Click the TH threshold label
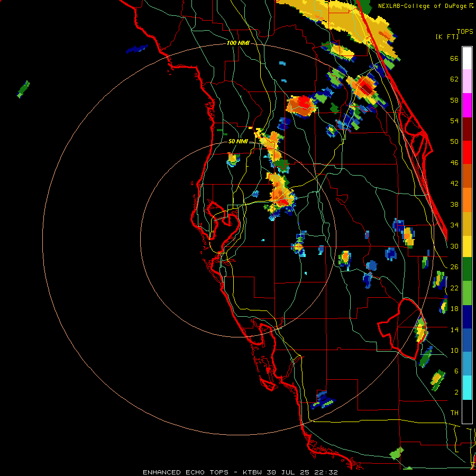Image resolution: width=476 pixels, height=476 pixels. click(x=454, y=413)
